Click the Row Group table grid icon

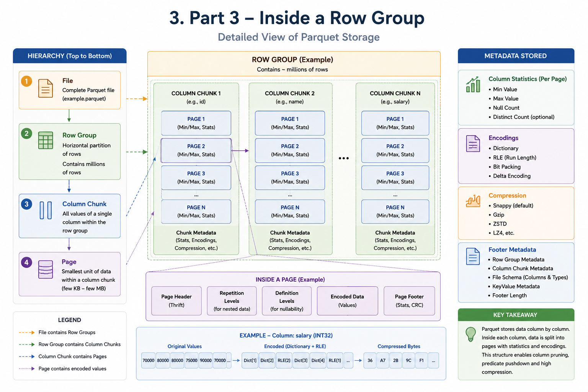pos(46,140)
